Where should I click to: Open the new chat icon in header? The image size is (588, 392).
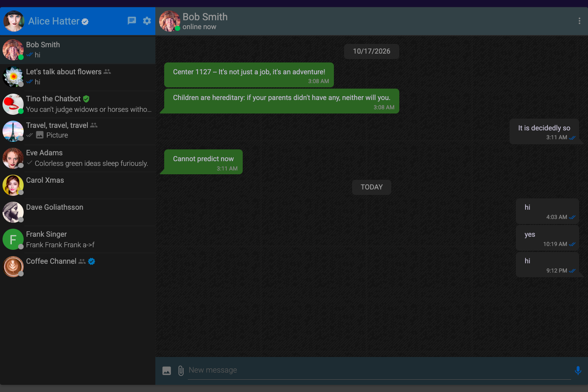tap(132, 21)
